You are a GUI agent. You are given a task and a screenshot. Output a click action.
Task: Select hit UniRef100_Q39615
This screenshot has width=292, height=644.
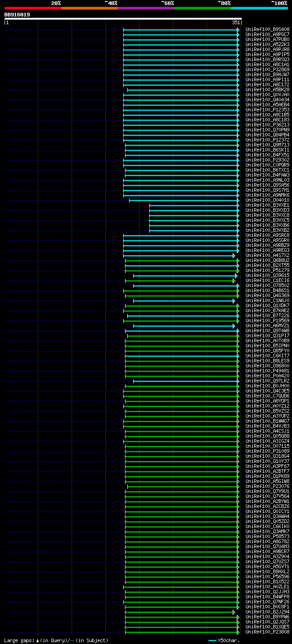(267, 276)
